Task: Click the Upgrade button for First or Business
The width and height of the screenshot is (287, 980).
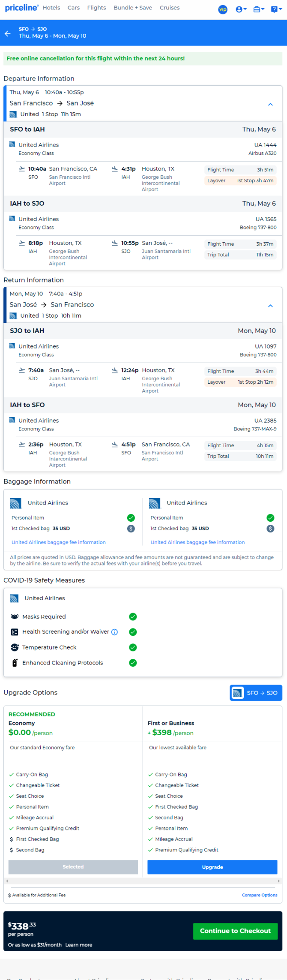Action: pos(212,867)
